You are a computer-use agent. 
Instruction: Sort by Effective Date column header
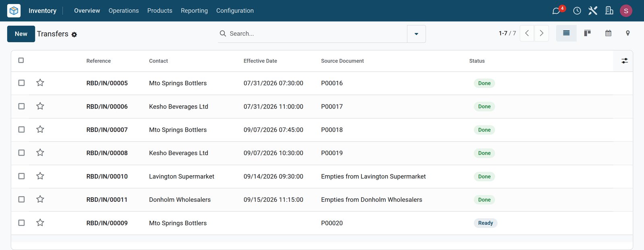[260, 61]
